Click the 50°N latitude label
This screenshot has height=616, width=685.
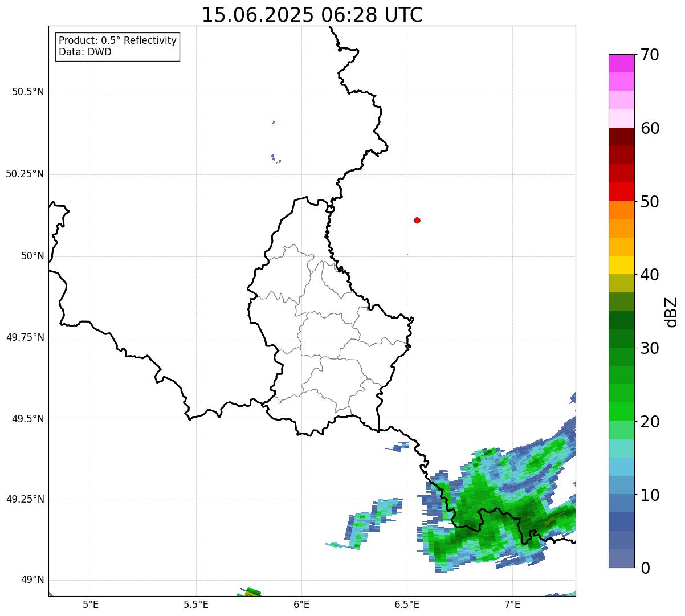coord(32,256)
